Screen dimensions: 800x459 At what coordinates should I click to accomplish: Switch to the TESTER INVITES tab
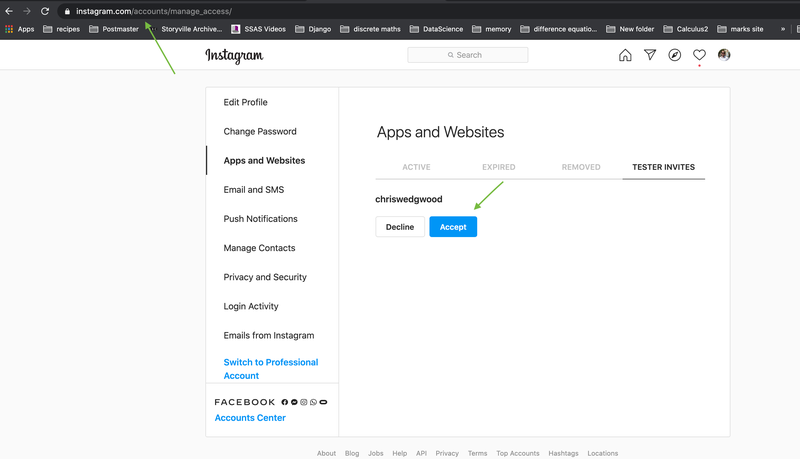point(663,167)
